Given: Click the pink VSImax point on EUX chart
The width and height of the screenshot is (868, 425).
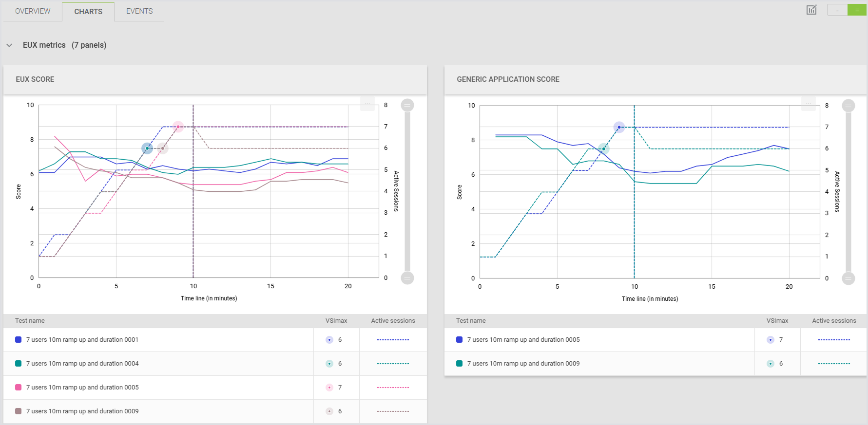Looking at the screenshot, I should click(178, 127).
